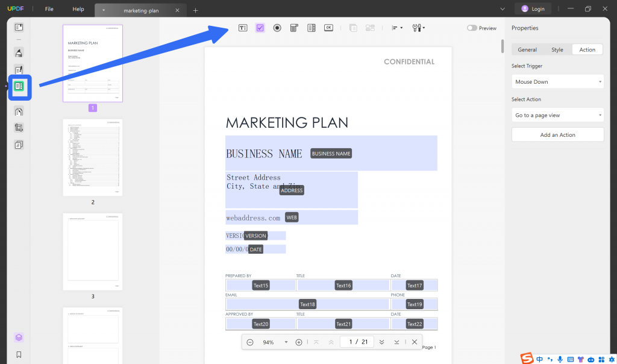Screen dimensions: 617x364
Task: Select the List Box form tool
Action: click(311, 28)
